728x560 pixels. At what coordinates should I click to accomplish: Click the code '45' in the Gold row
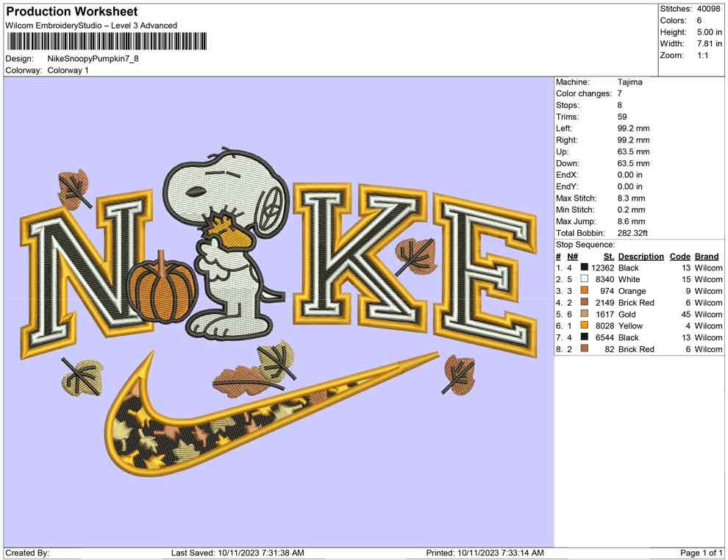coord(686,314)
